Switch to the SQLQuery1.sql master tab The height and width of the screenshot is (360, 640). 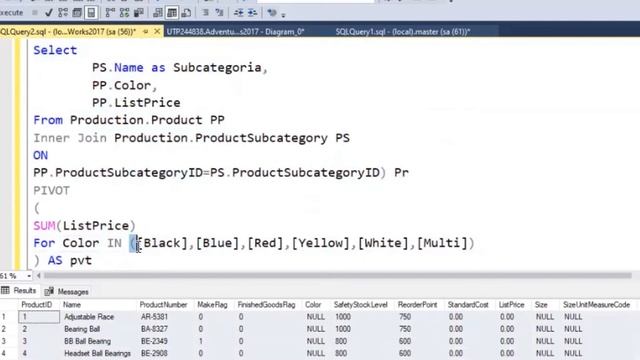coord(403,31)
